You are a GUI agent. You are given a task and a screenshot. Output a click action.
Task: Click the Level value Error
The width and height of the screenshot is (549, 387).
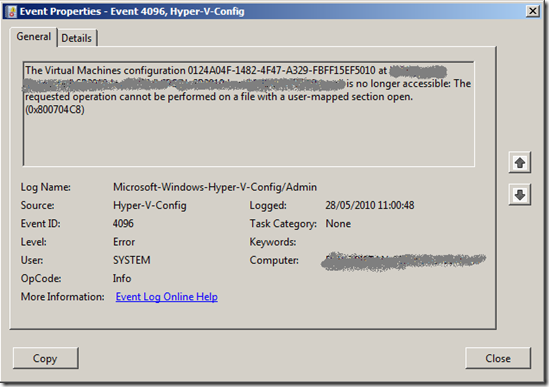(x=124, y=242)
